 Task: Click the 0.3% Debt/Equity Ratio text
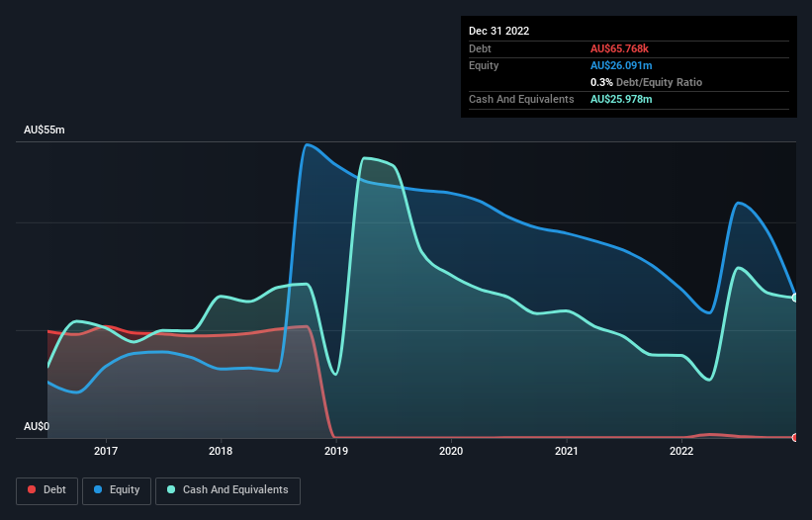[646, 82]
